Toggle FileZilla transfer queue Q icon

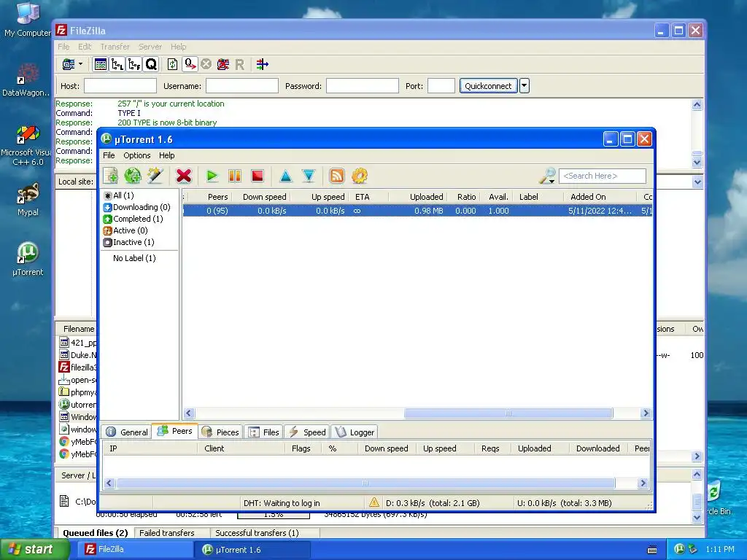(x=152, y=64)
